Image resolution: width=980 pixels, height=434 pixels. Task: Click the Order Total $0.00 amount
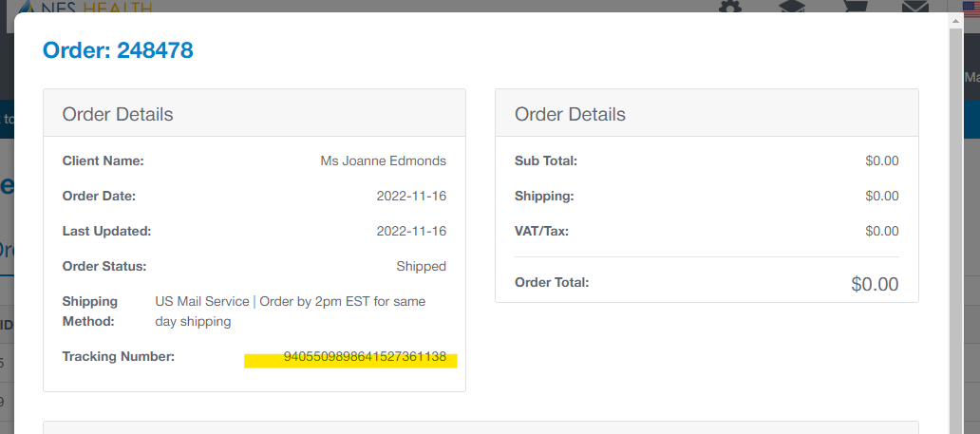[875, 284]
